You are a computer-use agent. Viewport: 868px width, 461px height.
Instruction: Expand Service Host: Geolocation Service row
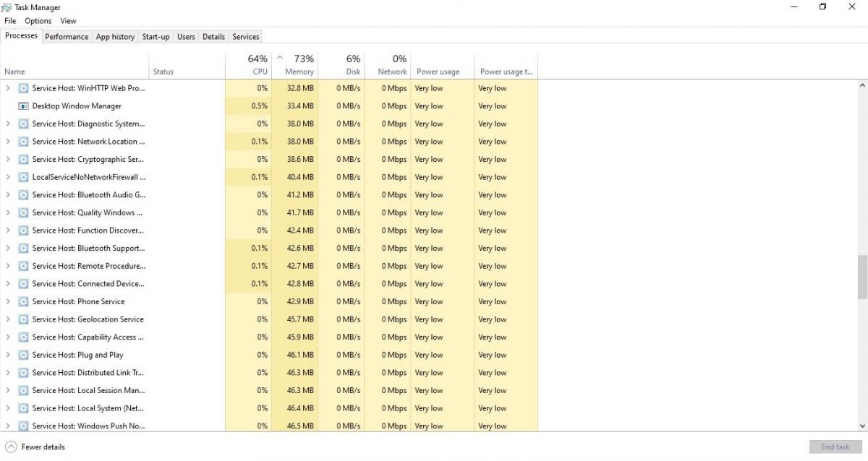[x=8, y=319]
